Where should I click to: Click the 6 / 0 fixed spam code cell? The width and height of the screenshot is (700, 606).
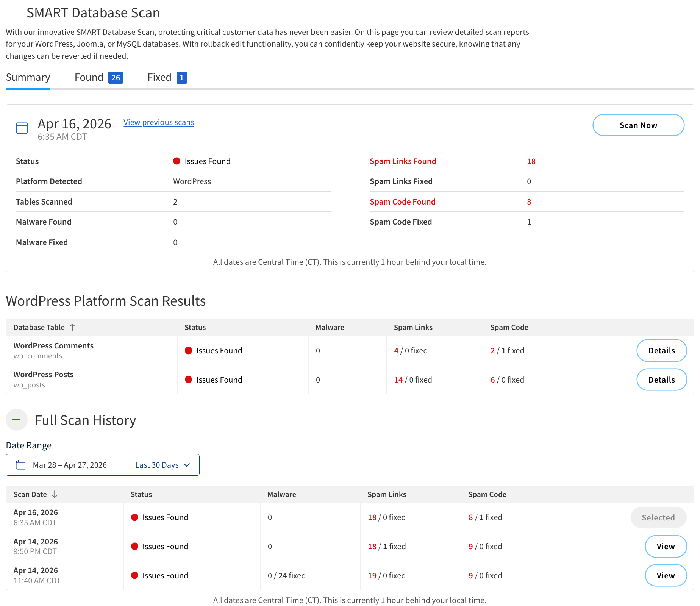tap(507, 380)
